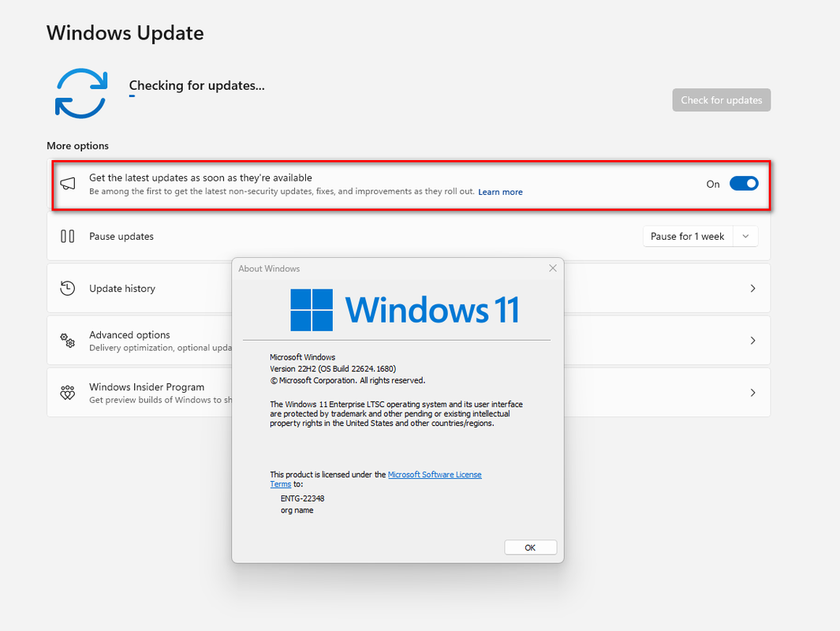Open the Pause for 1 week dropdown arrow
Screen dimensions: 840x631
point(745,236)
